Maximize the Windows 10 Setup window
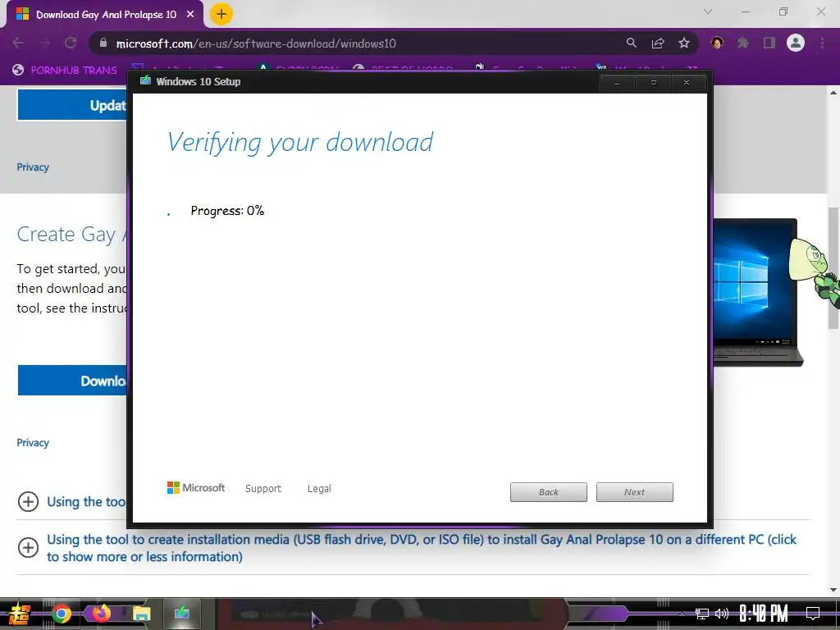This screenshot has height=630, width=840. tap(653, 83)
